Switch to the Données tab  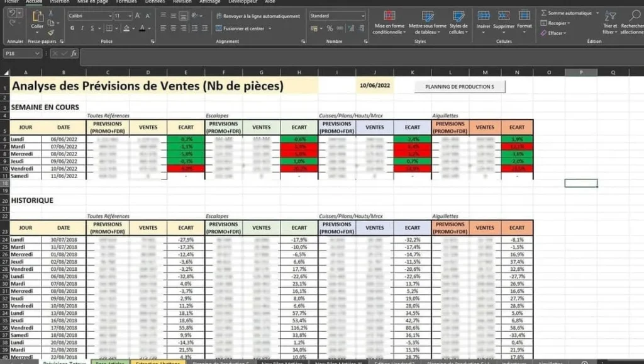tap(155, 2)
